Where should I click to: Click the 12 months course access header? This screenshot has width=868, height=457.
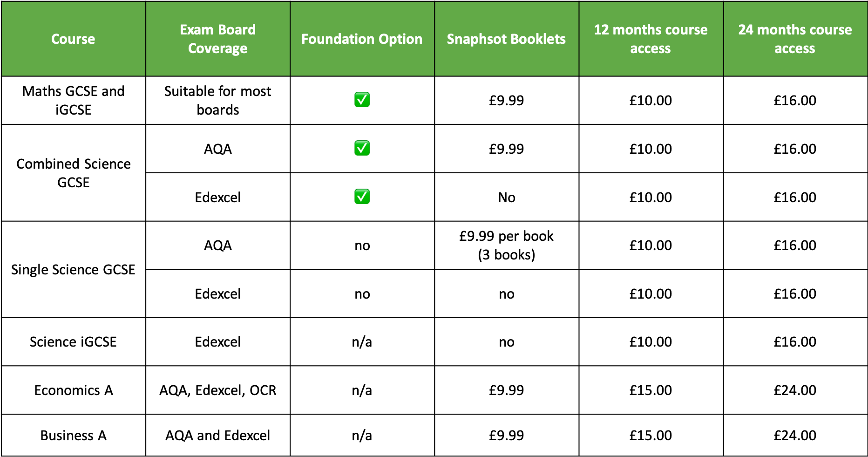tap(651, 39)
